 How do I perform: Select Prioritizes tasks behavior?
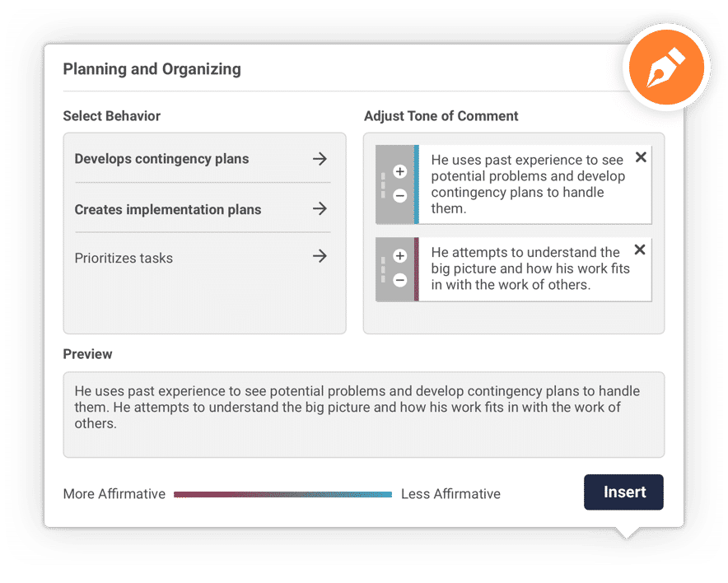(x=124, y=258)
